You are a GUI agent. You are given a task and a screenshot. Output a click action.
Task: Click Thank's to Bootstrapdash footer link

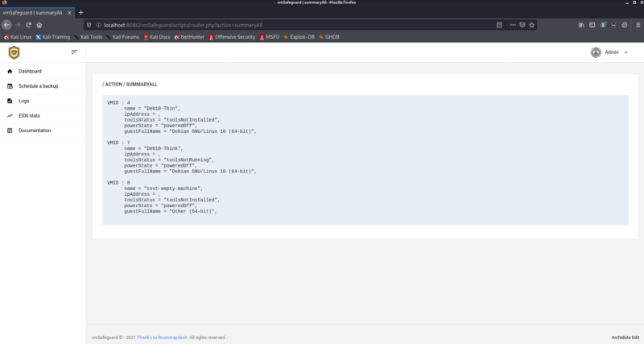pyautogui.click(x=162, y=337)
